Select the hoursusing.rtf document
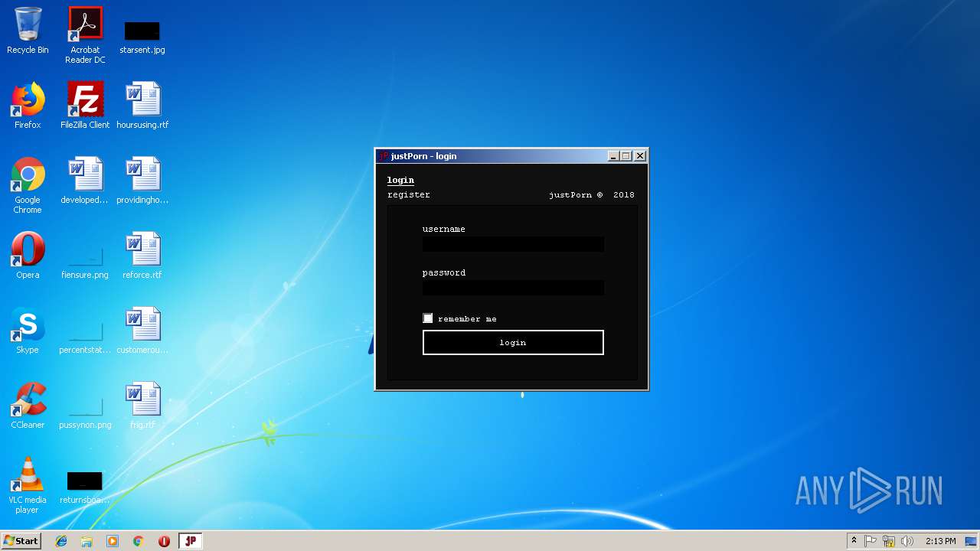 tap(142, 106)
